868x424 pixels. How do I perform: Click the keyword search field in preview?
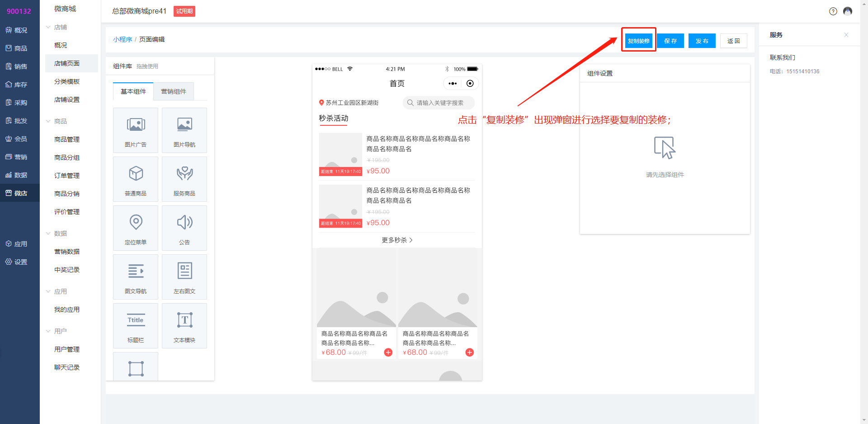pos(439,103)
